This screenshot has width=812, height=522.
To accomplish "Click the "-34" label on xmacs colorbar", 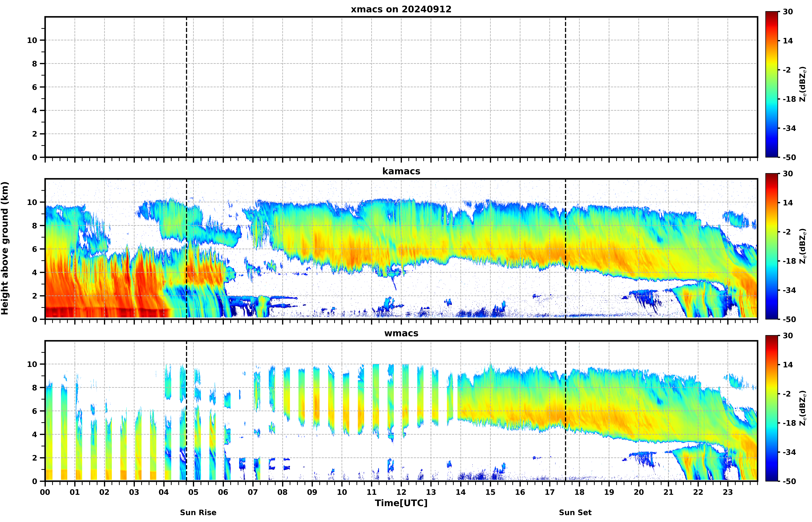I will 789,129.
